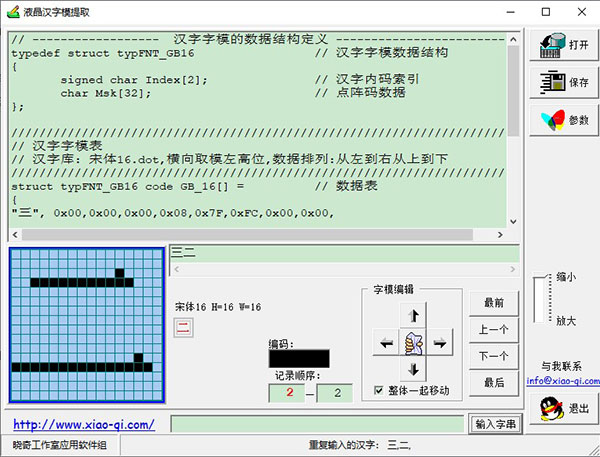600x457 pixels.
Task: Click the 输入字串 button
Action: (x=496, y=425)
